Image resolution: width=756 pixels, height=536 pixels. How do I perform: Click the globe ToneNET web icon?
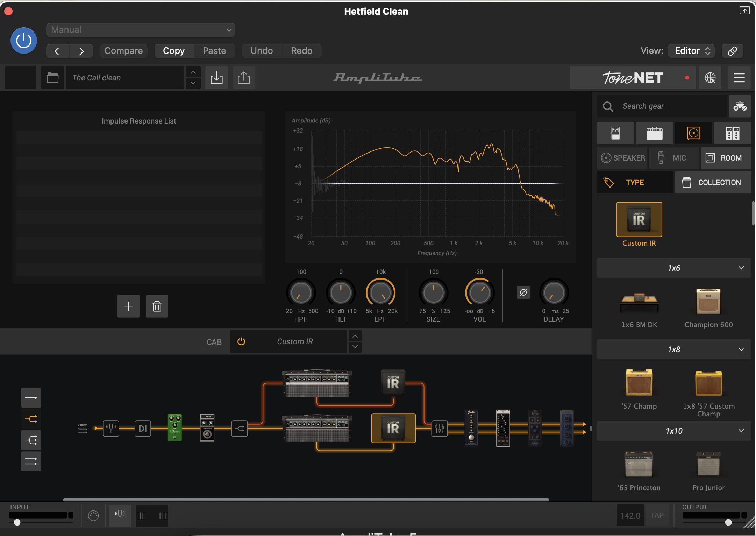pos(710,78)
